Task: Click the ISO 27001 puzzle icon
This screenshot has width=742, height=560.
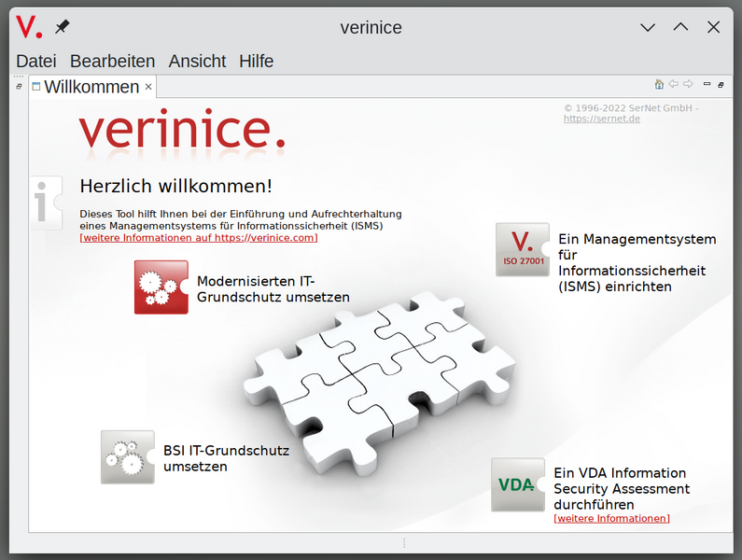Action: (523, 249)
